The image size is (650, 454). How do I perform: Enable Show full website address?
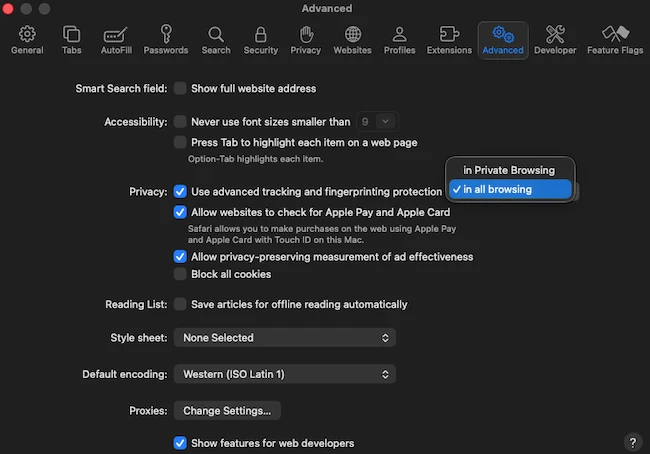[180, 89]
